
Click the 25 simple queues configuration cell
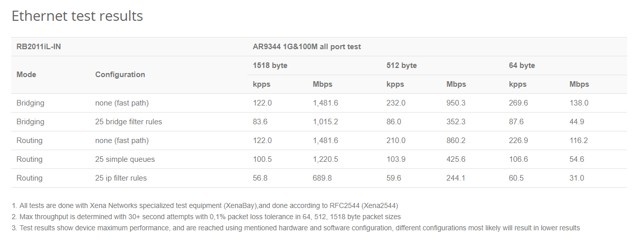tap(125, 159)
